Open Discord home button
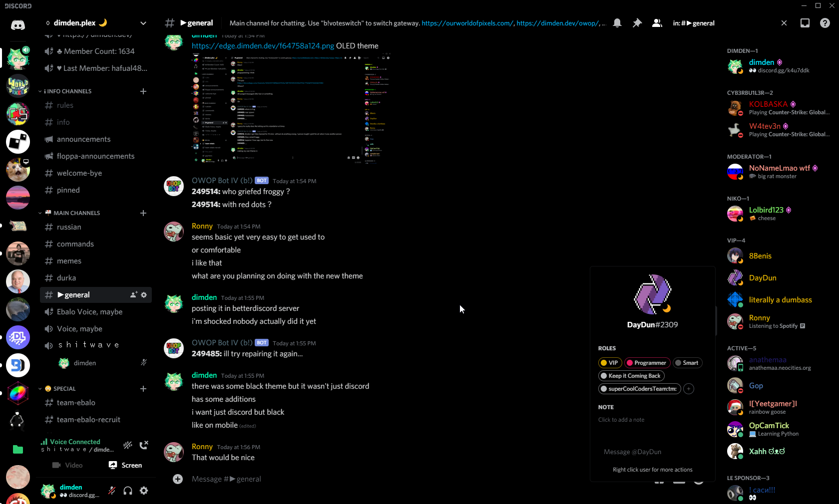Viewport: 839px width, 504px height. pos(18,25)
